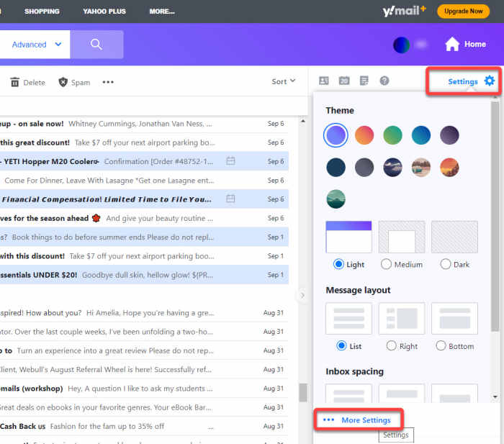Click the Light theme preview thumbnail
Viewport: 504px width, 444px height.
(348, 237)
